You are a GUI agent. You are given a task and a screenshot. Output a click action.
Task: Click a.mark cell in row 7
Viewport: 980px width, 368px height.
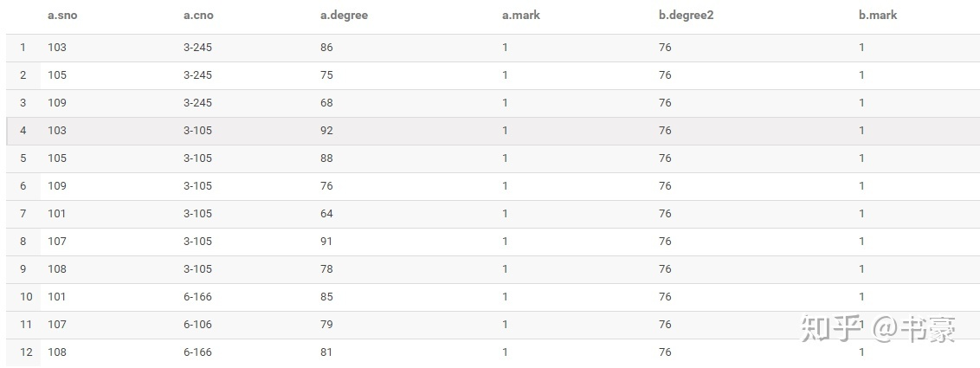tap(505, 214)
